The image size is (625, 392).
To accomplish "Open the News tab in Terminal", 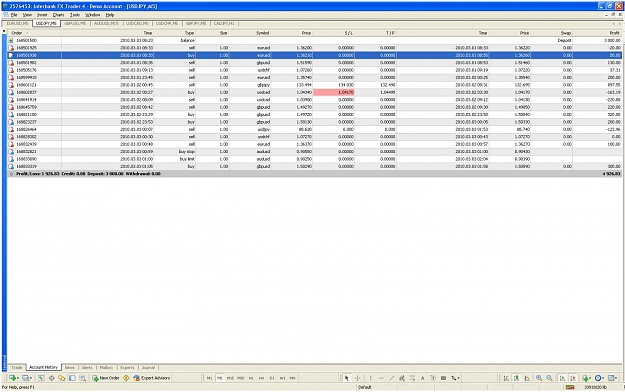I will 70,367.
